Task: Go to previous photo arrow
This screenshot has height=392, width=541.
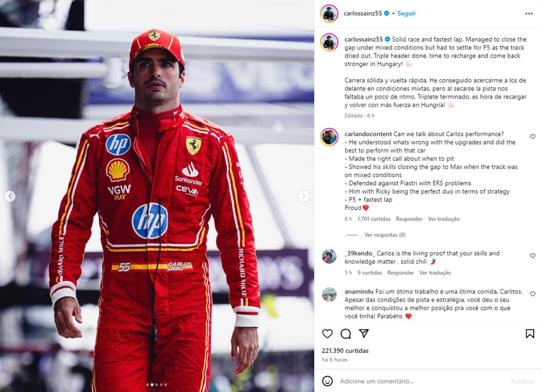Action: pyautogui.click(x=10, y=196)
